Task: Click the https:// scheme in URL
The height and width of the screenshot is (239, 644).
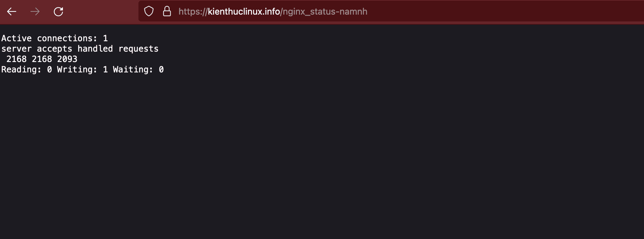Action: [193, 12]
